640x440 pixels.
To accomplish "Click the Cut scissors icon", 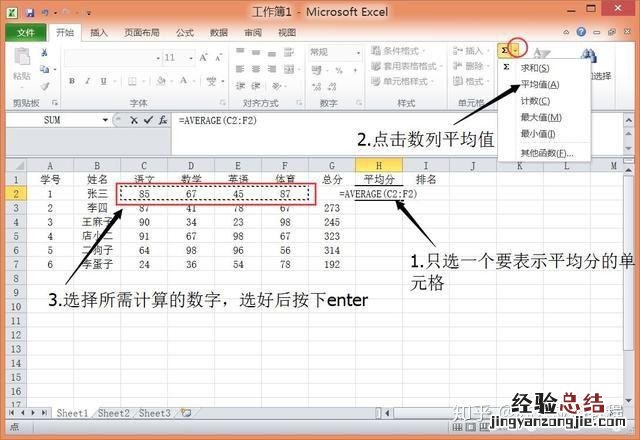I will pyautogui.click(x=44, y=52).
